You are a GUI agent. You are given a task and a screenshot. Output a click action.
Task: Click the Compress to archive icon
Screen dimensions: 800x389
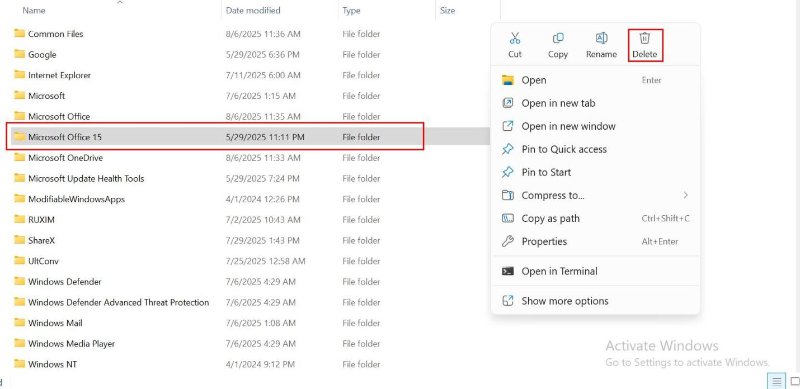click(507, 195)
